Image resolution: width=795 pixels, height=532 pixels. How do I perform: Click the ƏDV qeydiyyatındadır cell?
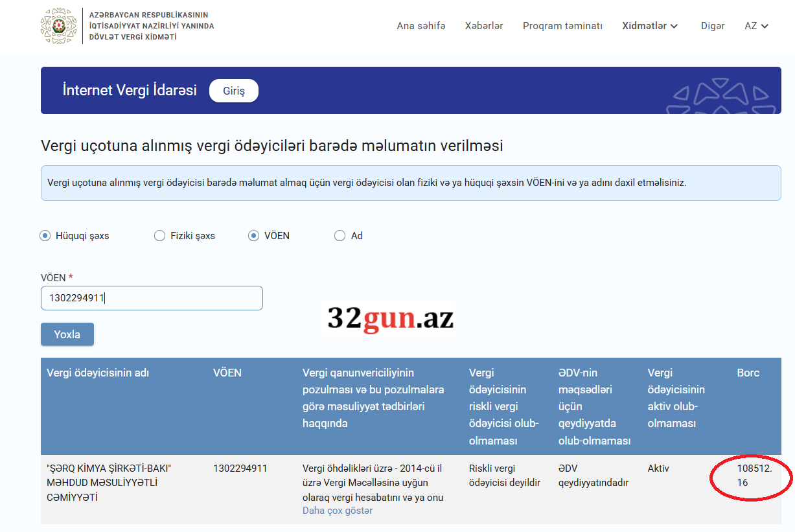click(x=593, y=476)
